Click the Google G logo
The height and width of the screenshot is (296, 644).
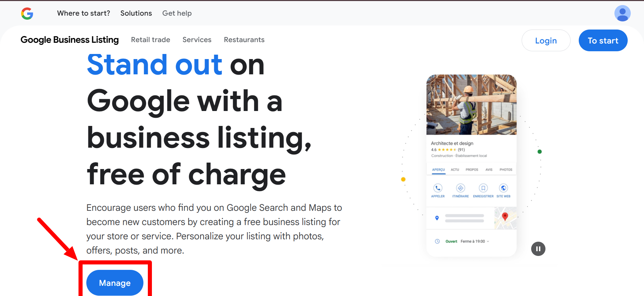pyautogui.click(x=27, y=14)
